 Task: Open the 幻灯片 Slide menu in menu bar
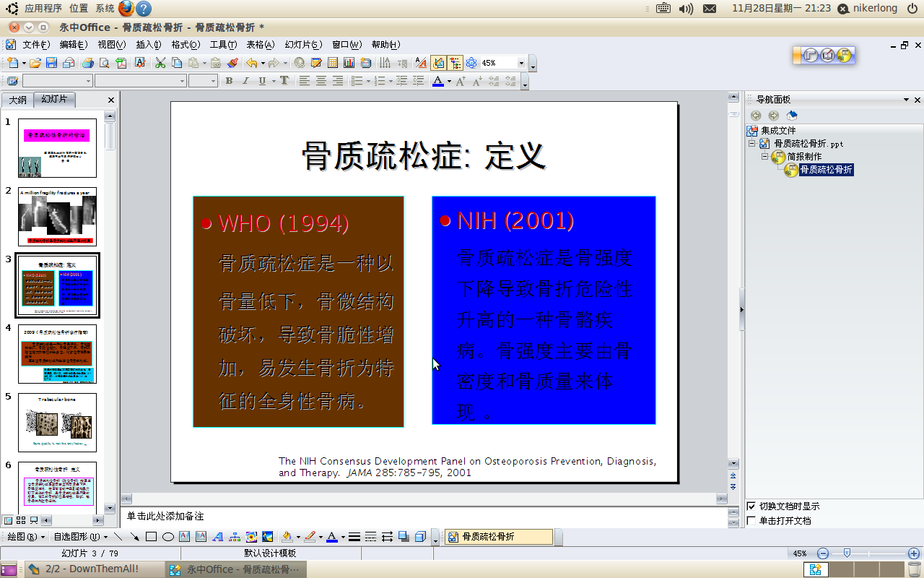[303, 45]
